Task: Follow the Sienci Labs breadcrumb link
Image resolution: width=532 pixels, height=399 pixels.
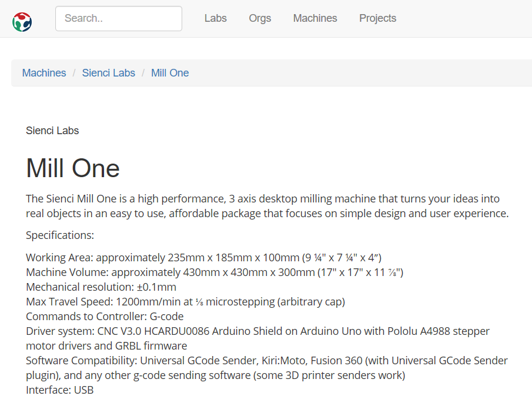Action: [x=109, y=72]
